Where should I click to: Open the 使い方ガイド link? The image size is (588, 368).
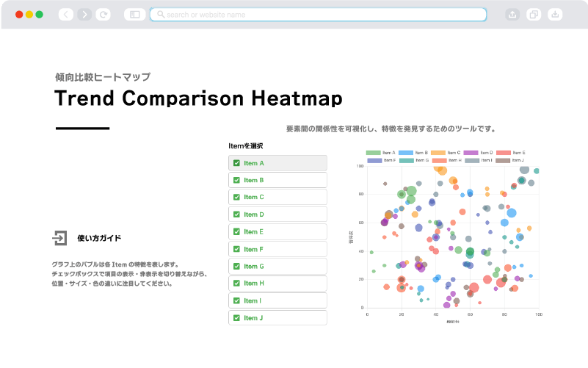(99, 239)
